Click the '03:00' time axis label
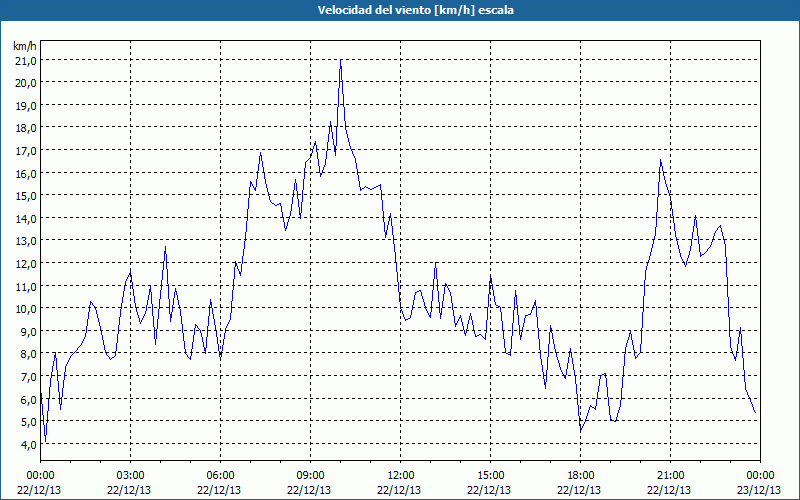Screen dimensions: 800x500 130,476
